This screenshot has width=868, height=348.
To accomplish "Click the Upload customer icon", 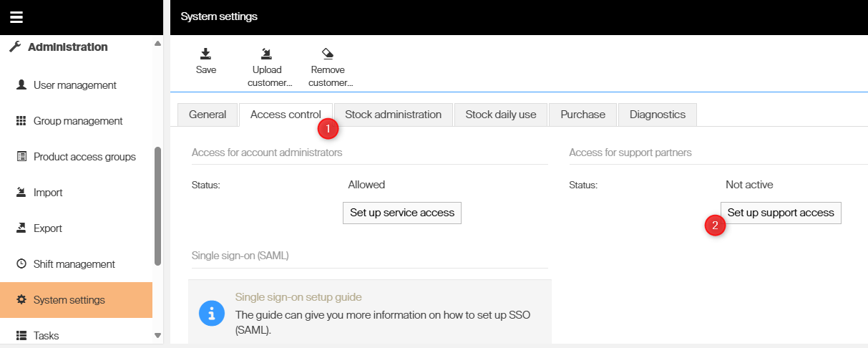I will tap(266, 54).
